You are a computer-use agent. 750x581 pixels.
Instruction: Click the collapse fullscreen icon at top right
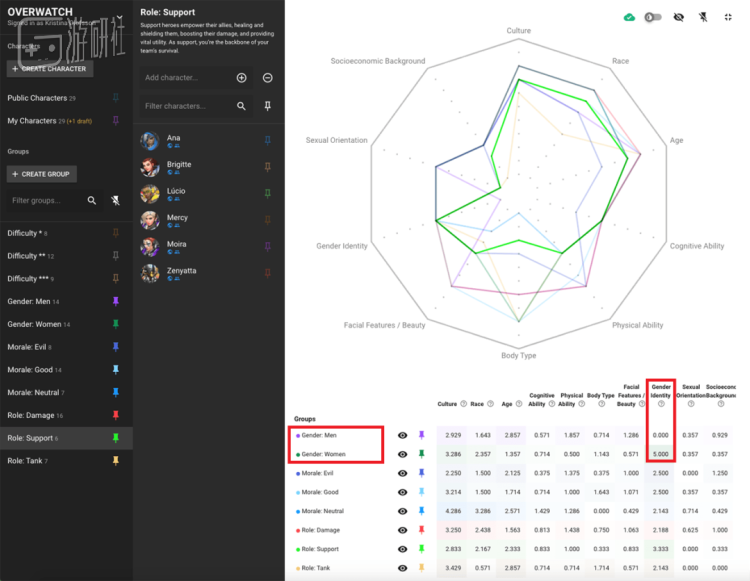tap(728, 17)
